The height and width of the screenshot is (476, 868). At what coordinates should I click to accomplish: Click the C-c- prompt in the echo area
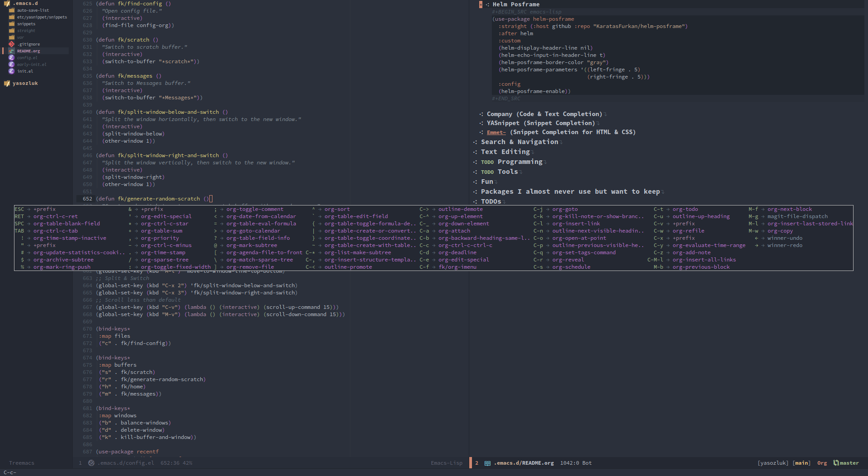(x=10, y=472)
